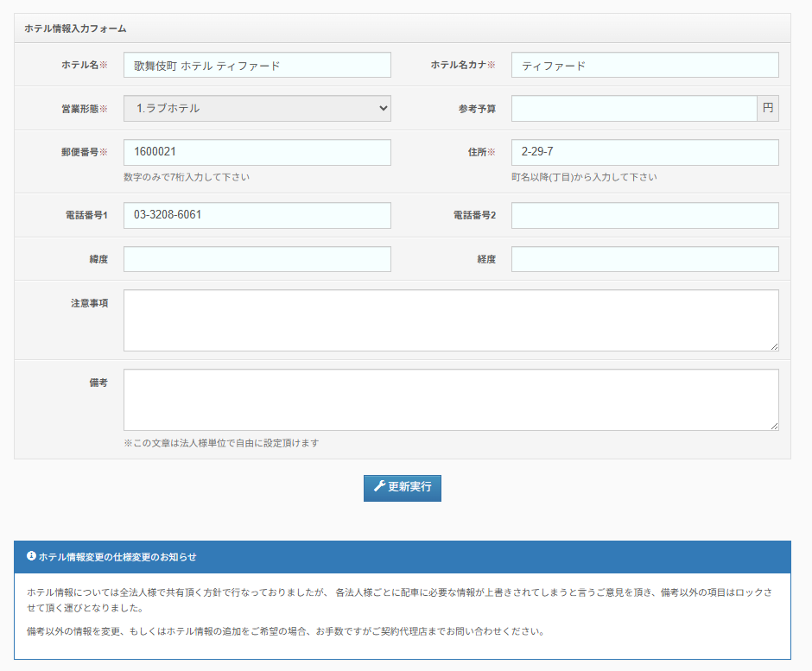
Task: Click inside the 注意事項 textarea
Action: (450, 320)
